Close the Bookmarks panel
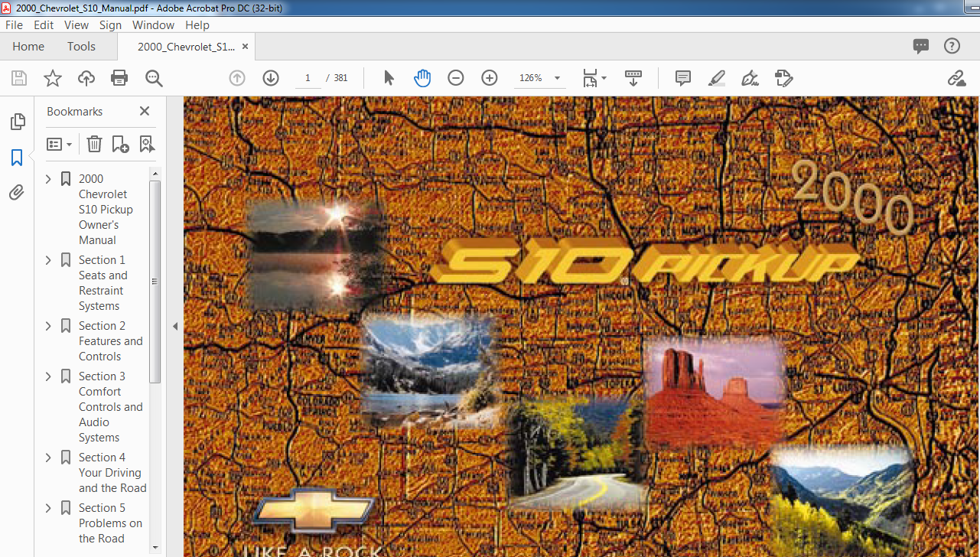 point(144,111)
